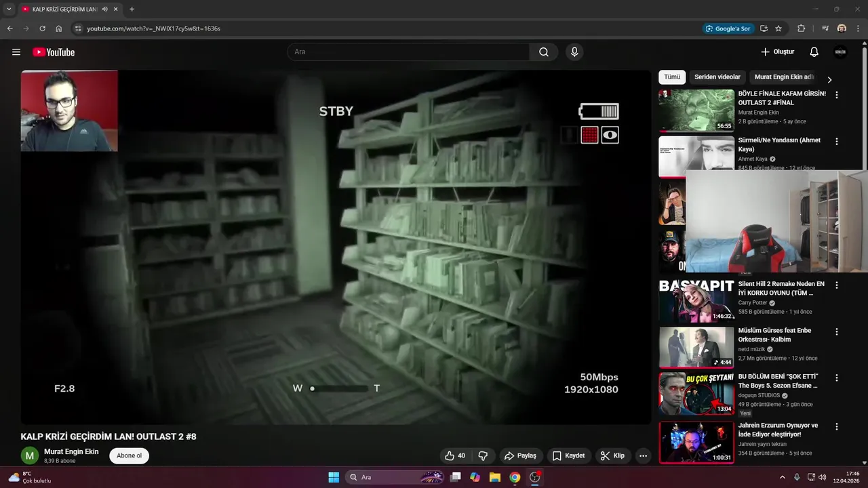Open options for Müslüm Gürses Kalbim video
This screenshot has width=868, height=488.
coord(836,331)
